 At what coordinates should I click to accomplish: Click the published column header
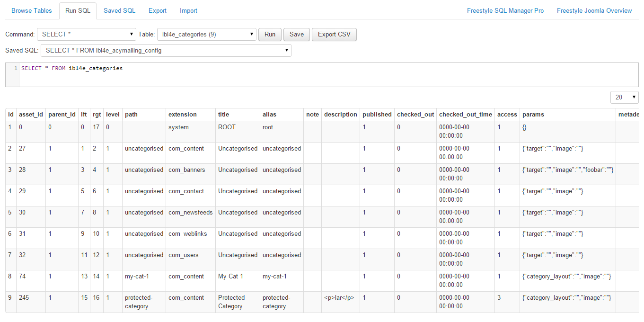click(377, 114)
